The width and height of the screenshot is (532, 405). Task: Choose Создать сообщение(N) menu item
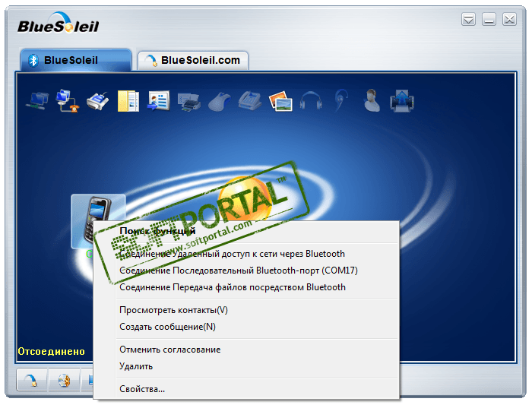tap(257, 327)
